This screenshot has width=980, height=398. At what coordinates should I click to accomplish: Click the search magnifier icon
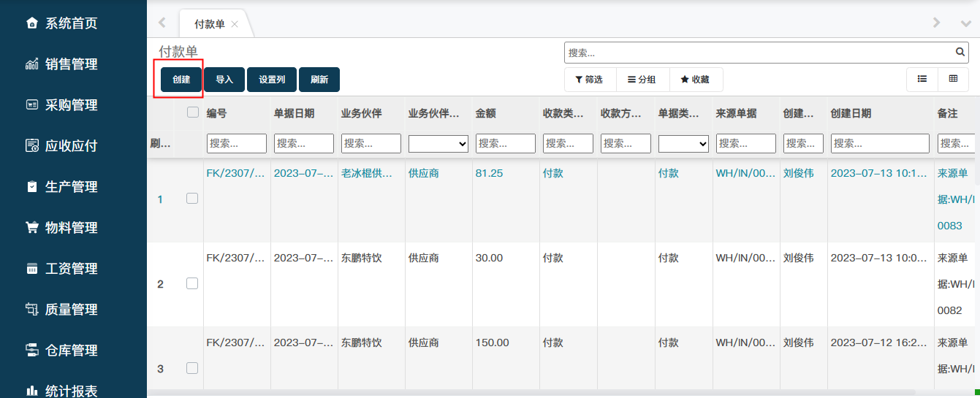[960, 53]
